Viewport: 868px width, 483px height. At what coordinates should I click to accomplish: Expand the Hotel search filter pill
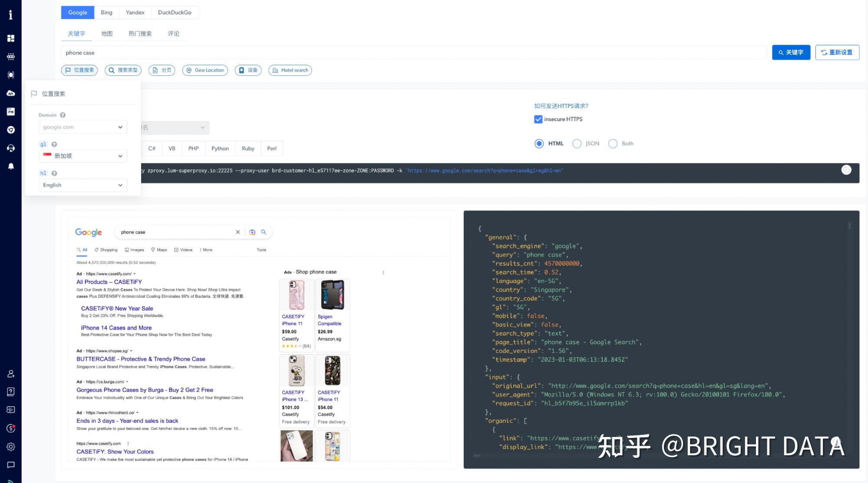pyautogui.click(x=290, y=70)
